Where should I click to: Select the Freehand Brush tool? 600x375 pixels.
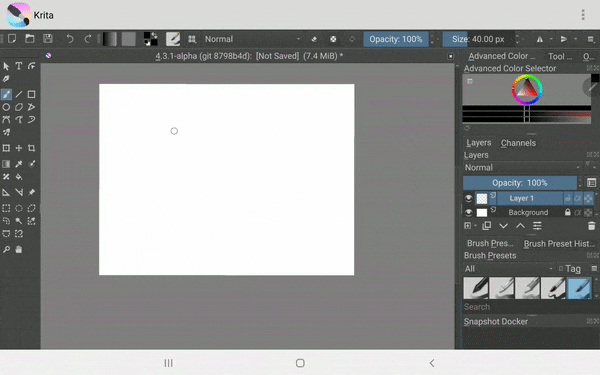click(x=6, y=94)
